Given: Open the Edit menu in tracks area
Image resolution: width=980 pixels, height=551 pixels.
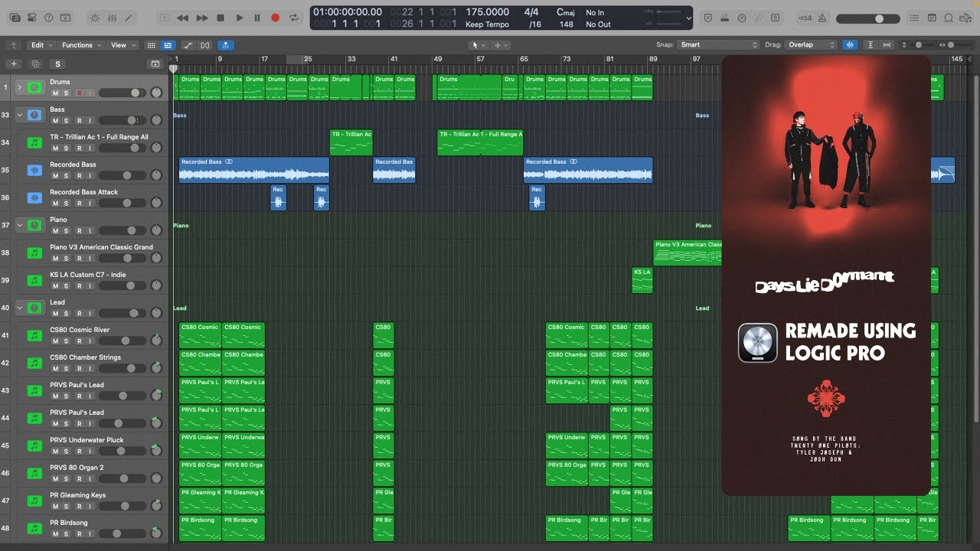Looking at the screenshot, I should tap(41, 45).
